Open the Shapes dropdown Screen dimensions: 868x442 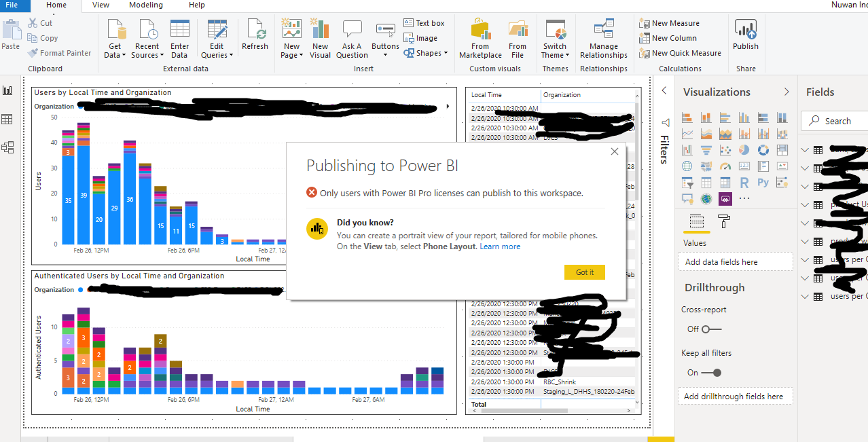tap(446, 53)
